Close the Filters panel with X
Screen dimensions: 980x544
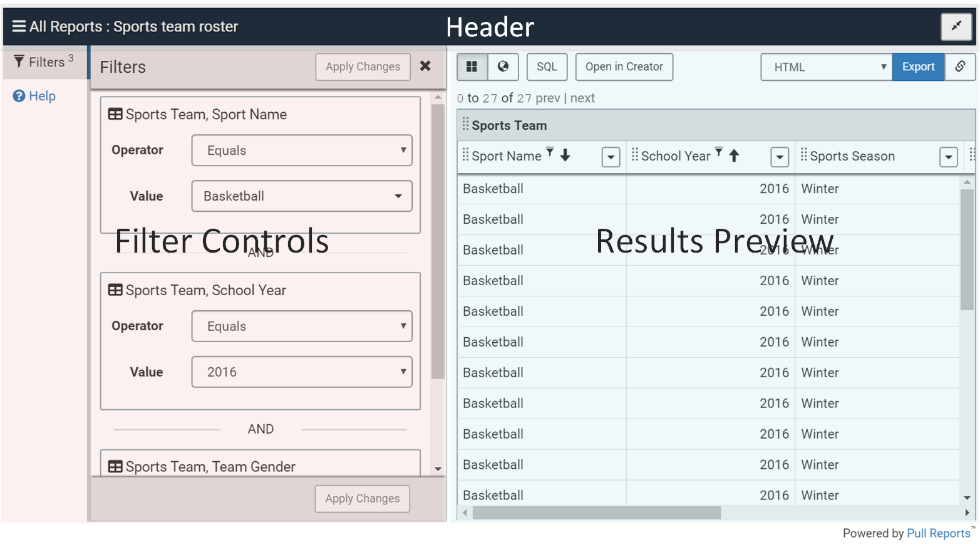pos(425,66)
